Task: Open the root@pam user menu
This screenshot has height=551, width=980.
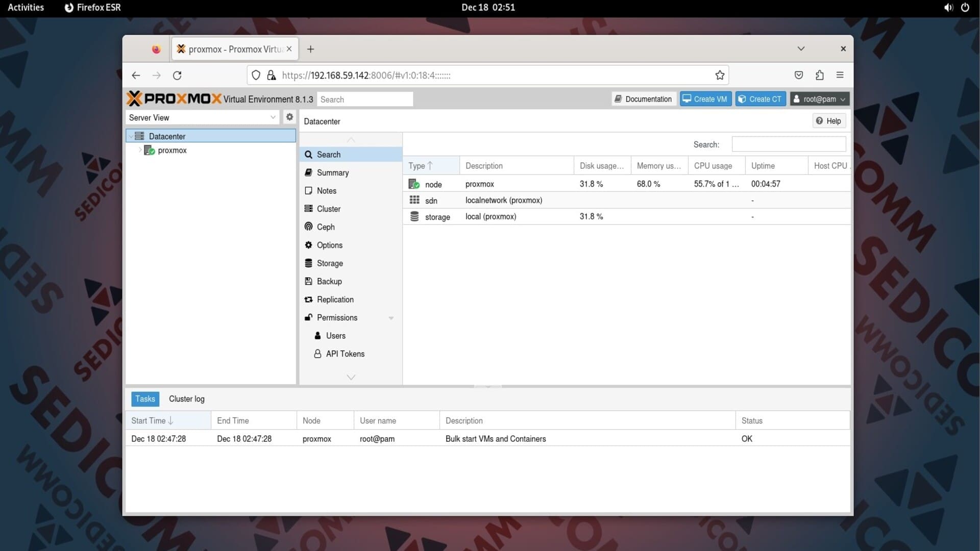Action: pyautogui.click(x=819, y=99)
